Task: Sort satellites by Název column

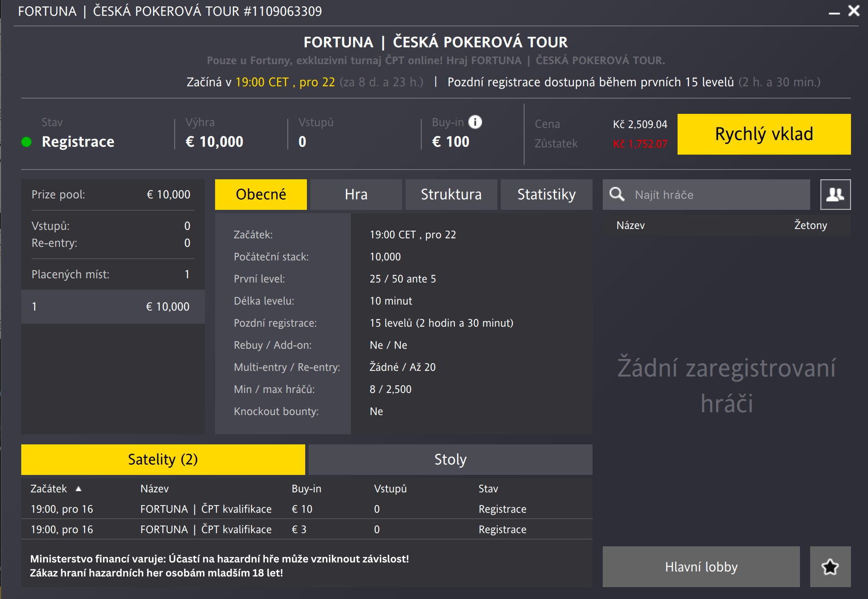Action: pos(155,489)
